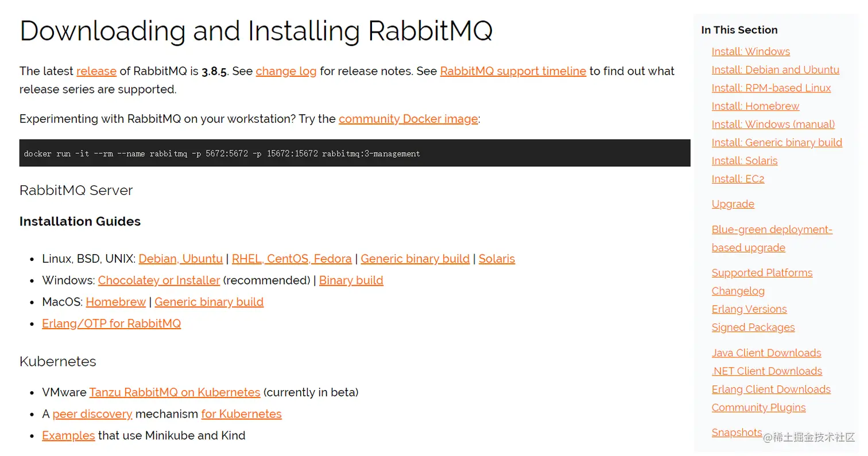The height and width of the screenshot is (456, 868).
Task: Select 'Install: RPM-based Linux' in sidebar
Action: coord(772,88)
